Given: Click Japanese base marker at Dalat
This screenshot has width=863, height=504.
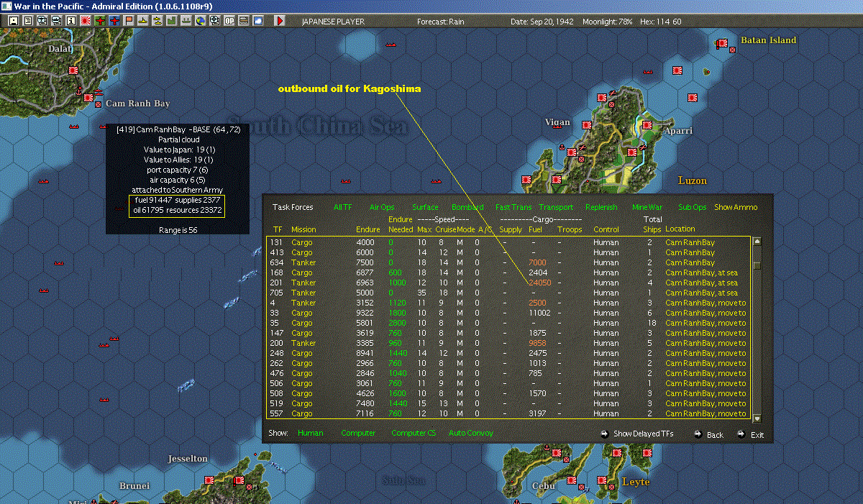Looking at the screenshot, I should pyautogui.click(x=73, y=70).
